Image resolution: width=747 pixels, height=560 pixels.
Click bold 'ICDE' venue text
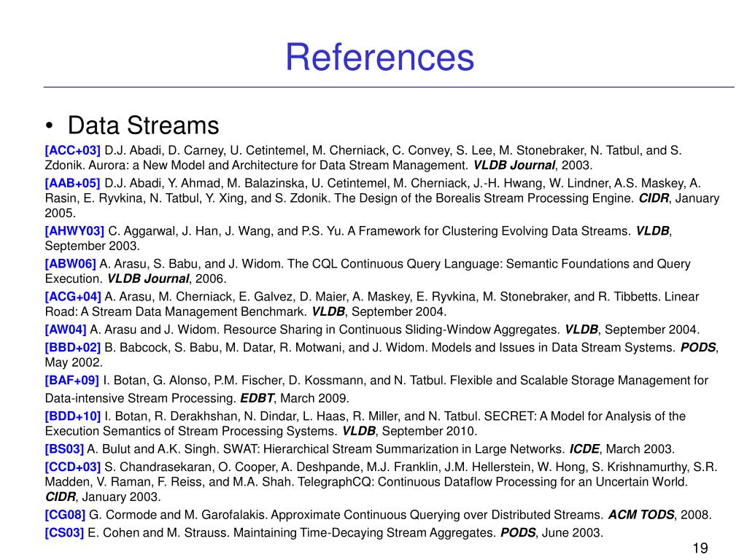pos(584,449)
